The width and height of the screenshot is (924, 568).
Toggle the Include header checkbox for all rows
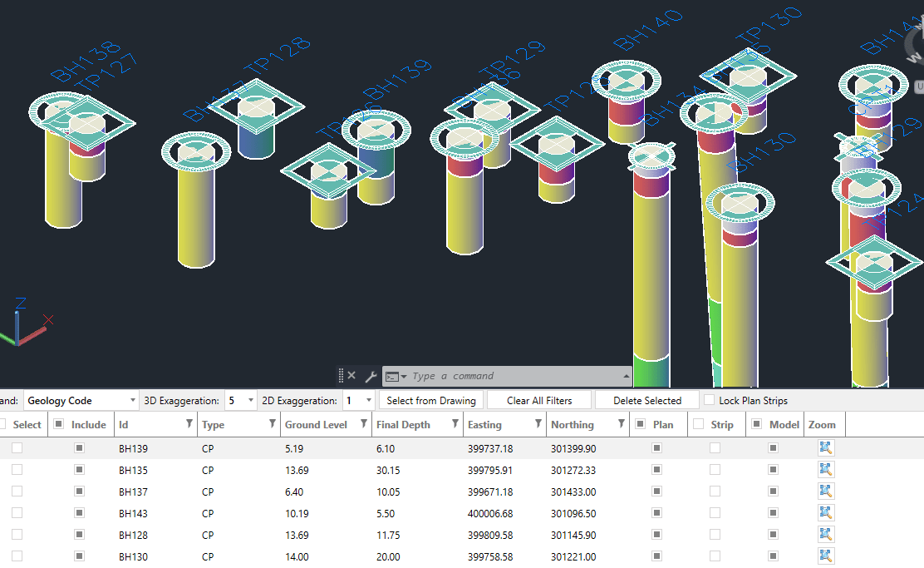[x=58, y=423]
